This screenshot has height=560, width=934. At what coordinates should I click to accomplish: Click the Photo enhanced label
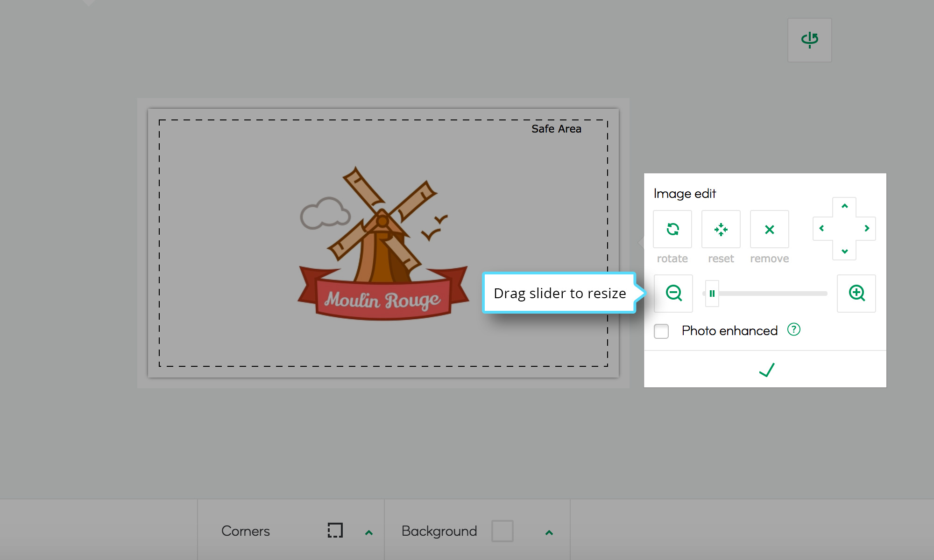tap(729, 330)
